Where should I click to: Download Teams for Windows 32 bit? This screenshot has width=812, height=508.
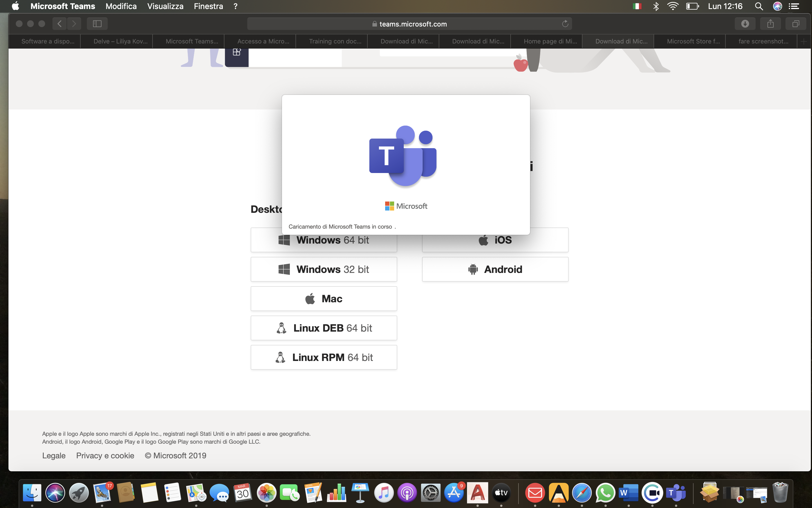click(x=324, y=269)
